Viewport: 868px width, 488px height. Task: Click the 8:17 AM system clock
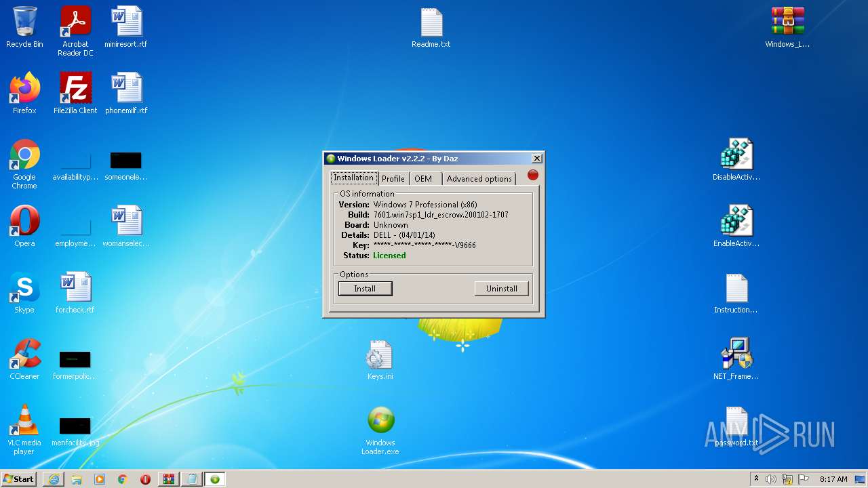[x=833, y=479]
